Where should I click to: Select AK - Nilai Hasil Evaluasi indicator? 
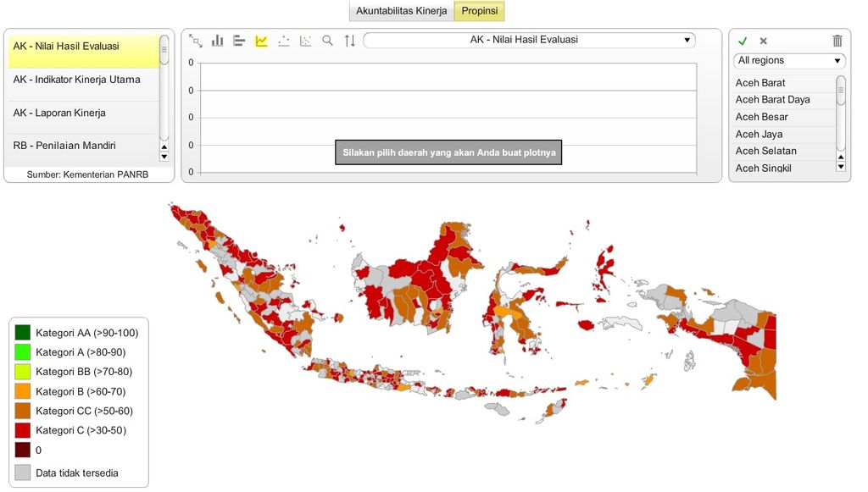[x=83, y=50]
